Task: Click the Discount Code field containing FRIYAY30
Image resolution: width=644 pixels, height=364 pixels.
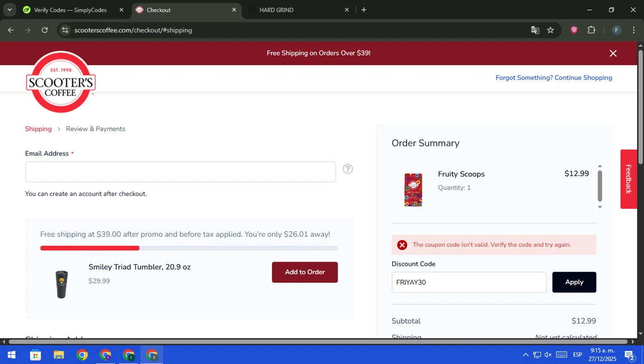Action: (x=469, y=282)
